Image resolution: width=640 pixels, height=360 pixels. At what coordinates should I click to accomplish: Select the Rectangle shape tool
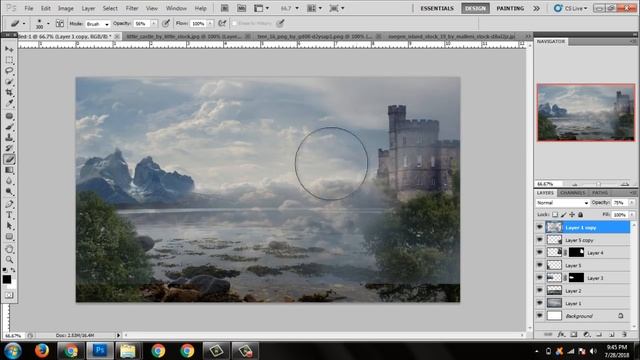9,237
